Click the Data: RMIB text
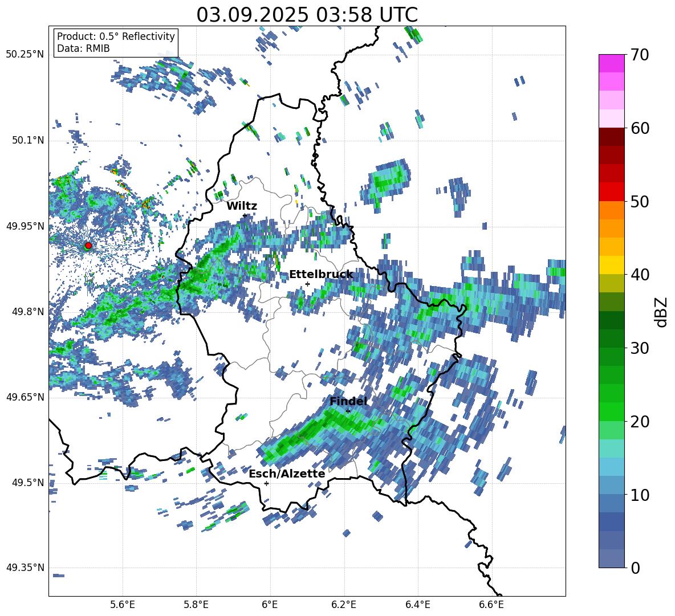675x616 pixels. coord(83,48)
